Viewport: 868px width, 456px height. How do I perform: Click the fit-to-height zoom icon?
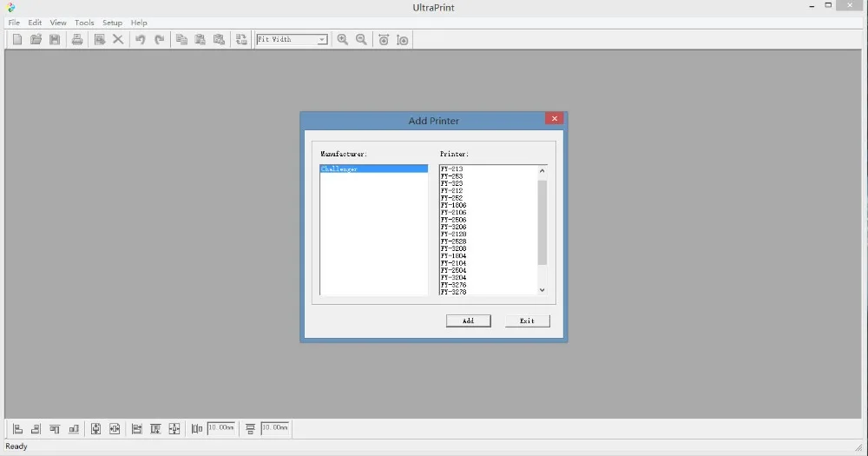coord(403,39)
